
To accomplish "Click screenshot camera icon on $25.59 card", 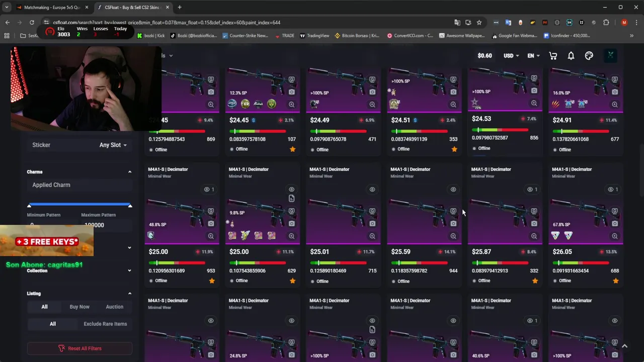I will 453,223.
